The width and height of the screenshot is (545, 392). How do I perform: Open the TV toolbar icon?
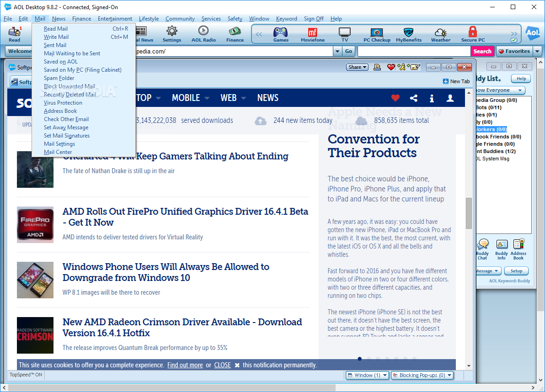(344, 34)
